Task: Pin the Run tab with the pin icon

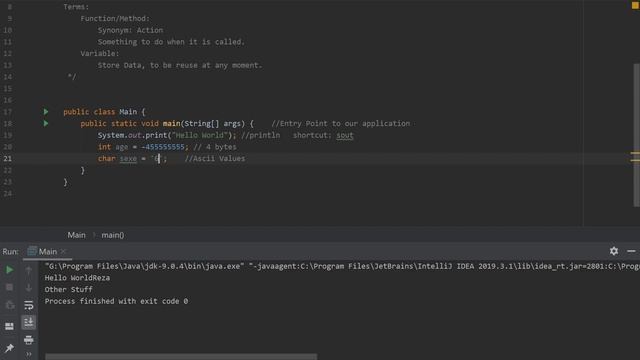Action: tap(9, 348)
